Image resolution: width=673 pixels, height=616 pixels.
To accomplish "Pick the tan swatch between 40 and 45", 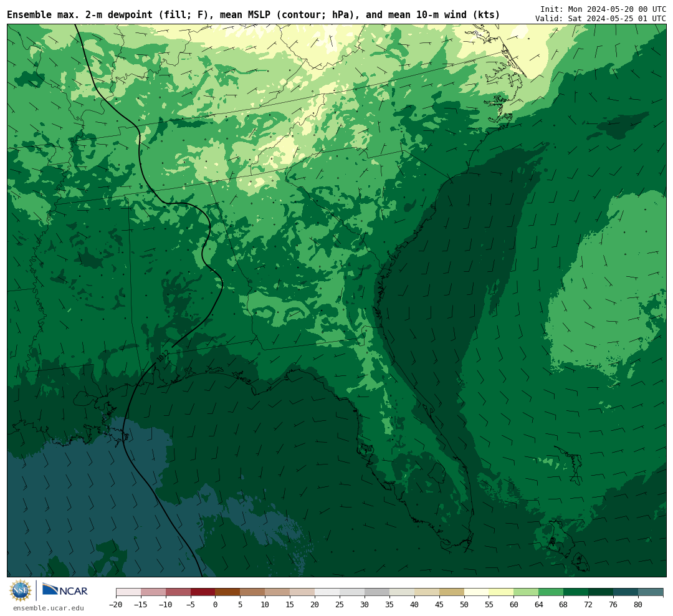I will tap(427, 592).
